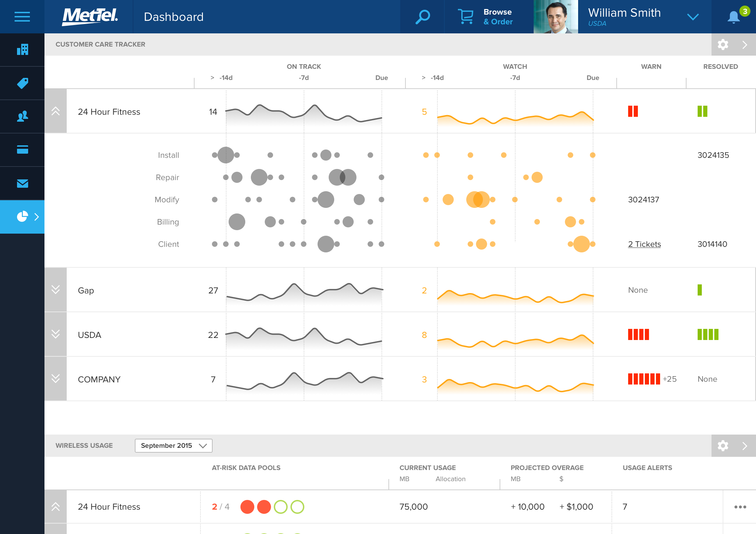Select the pie chart reports tab
This screenshot has width=756, height=534.
pos(22,217)
